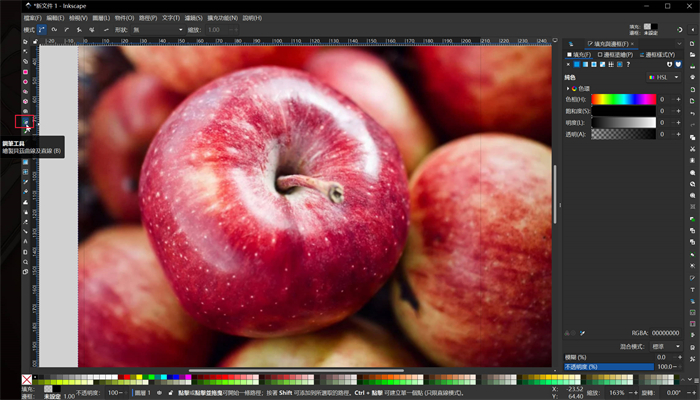The height and width of the screenshot is (400, 700).
Task: Click the no-color X swatch in palette
Action: 26,380
